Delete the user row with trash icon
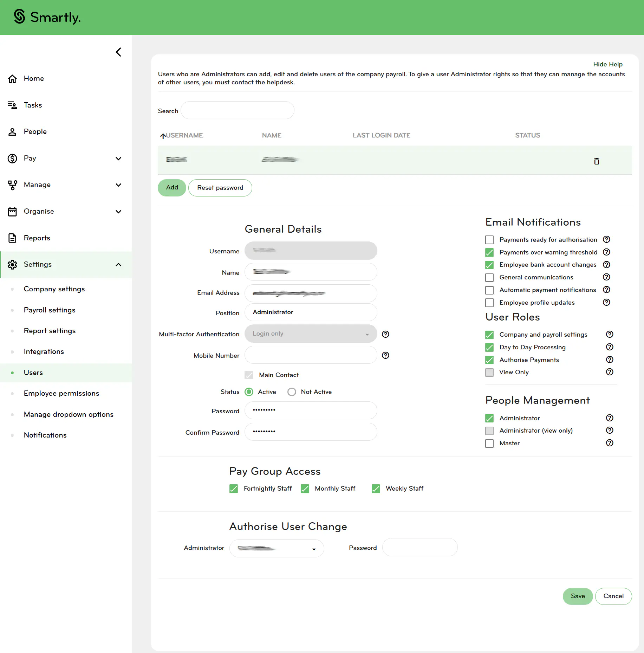The image size is (644, 653). [x=597, y=161]
